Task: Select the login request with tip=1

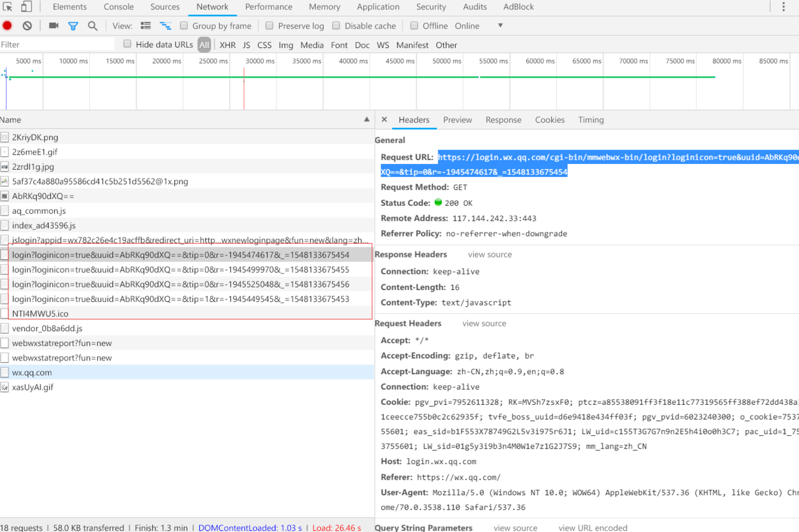Action: pos(187,299)
